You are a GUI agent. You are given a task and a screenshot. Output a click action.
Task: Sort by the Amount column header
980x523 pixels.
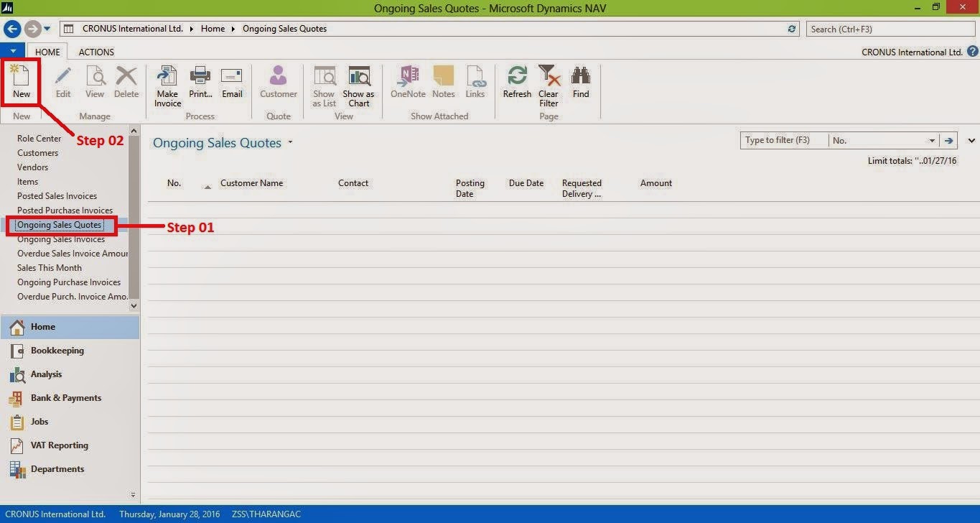pyautogui.click(x=656, y=183)
